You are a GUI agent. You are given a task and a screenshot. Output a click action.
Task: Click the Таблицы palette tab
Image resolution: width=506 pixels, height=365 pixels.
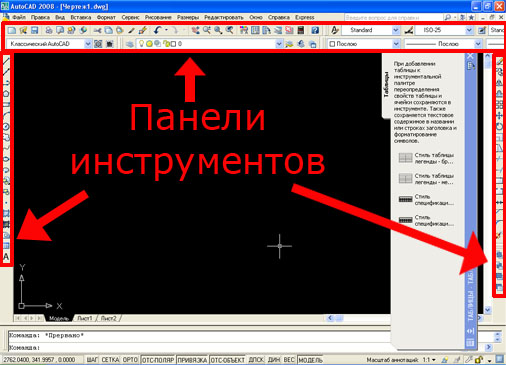[x=386, y=85]
